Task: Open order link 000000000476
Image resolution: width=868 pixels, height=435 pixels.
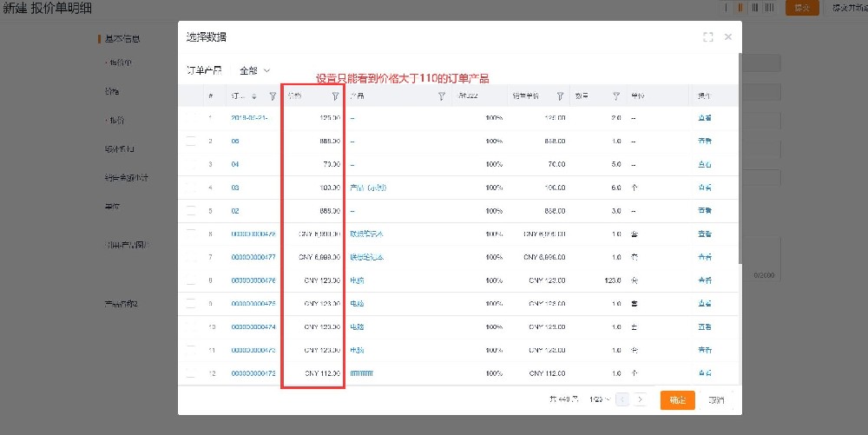Action: tap(253, 280)
